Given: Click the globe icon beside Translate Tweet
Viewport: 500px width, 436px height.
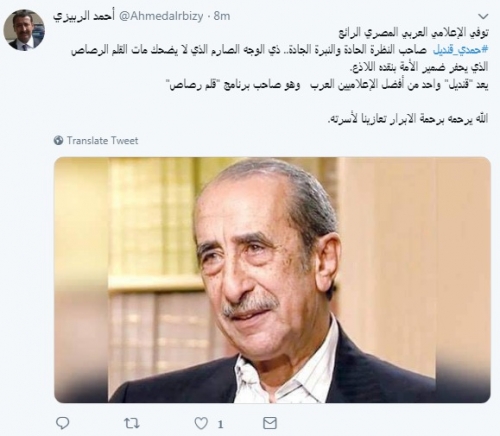Looking at the screenshot, I should [x=59, y=140].
